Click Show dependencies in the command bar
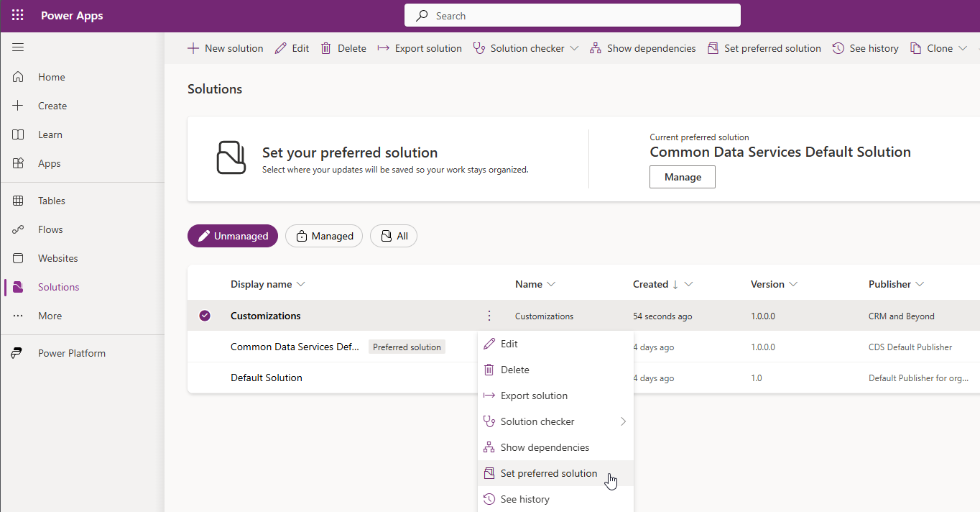980x512 pixels. (x=642, y=48)
